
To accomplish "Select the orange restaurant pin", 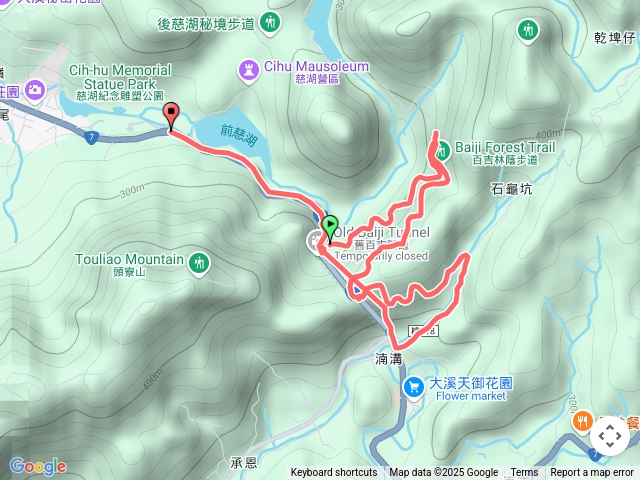I will 583,422.
